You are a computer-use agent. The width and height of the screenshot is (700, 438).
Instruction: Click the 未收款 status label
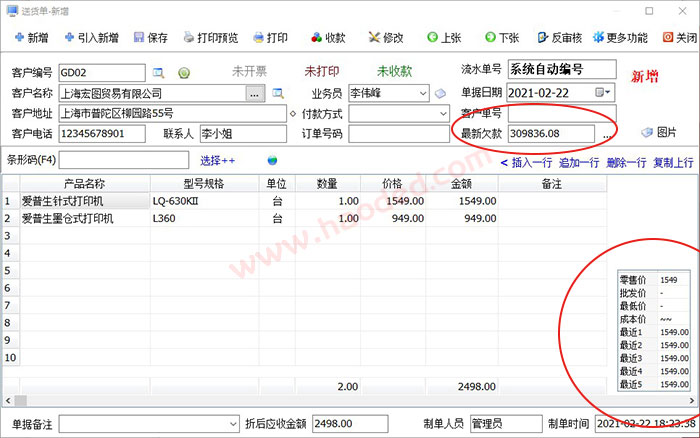tap(395, 71)
